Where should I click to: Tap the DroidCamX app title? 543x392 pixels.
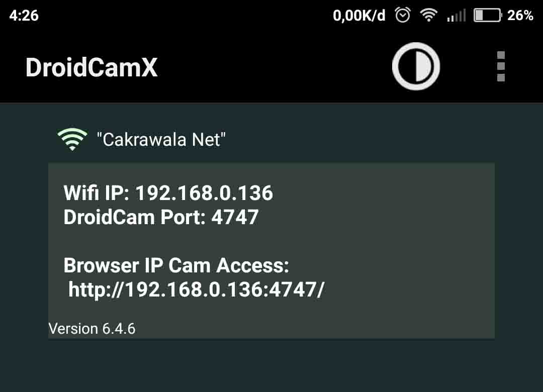point(92,67)
